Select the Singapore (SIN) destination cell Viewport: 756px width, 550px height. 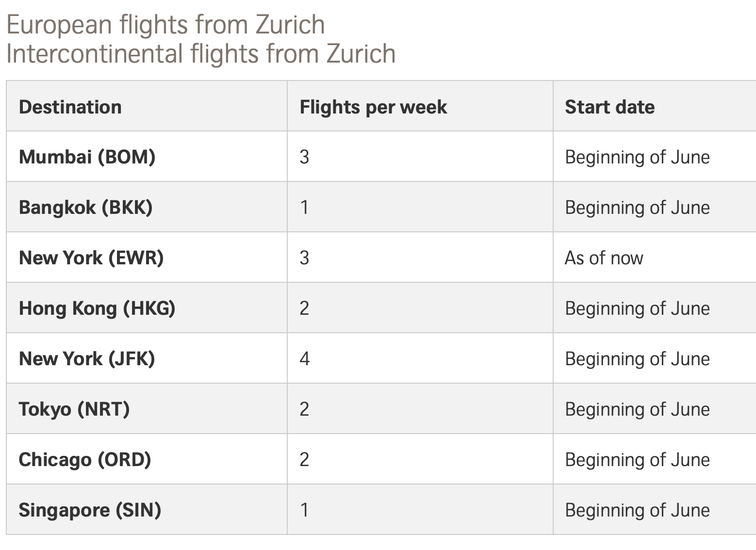tap(90, 510)
